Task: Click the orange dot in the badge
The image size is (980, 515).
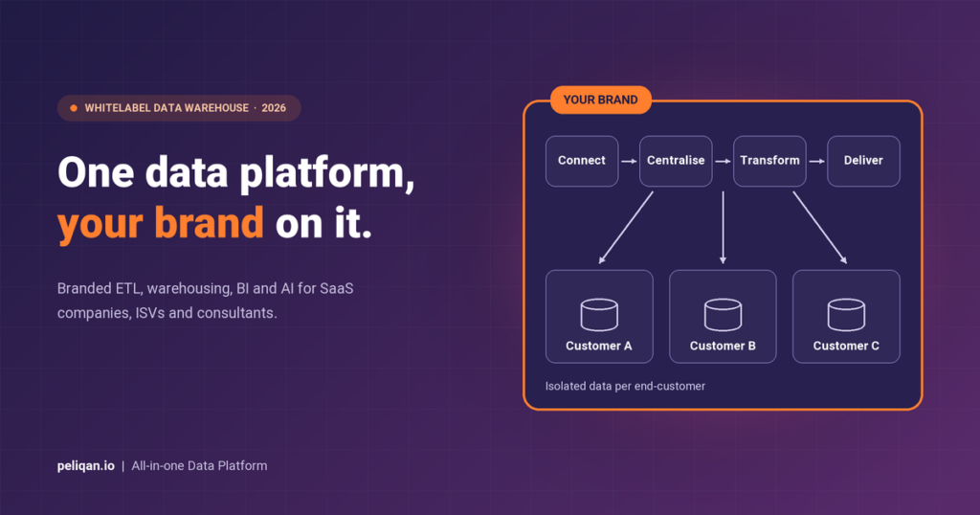Action: pyautogui.click(x=74, y=108)
